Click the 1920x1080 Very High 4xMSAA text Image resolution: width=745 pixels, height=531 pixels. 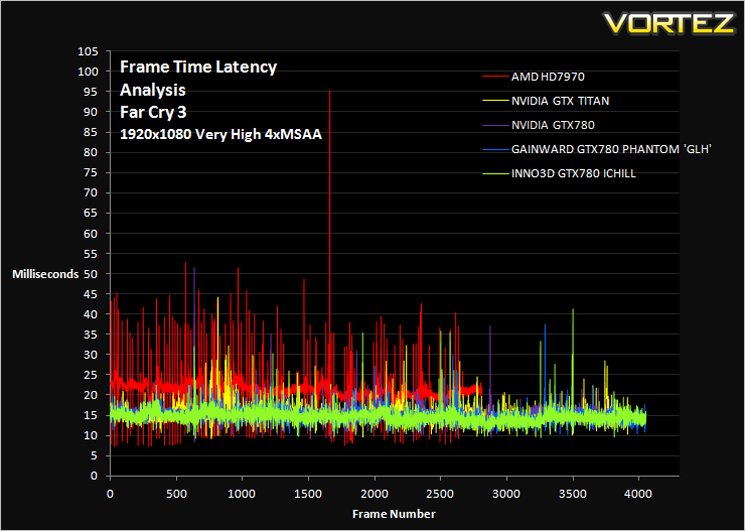(x=221, y=135)
